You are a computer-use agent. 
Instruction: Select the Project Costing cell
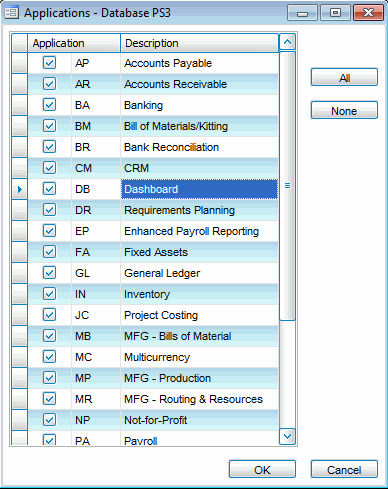coord(199,315)
